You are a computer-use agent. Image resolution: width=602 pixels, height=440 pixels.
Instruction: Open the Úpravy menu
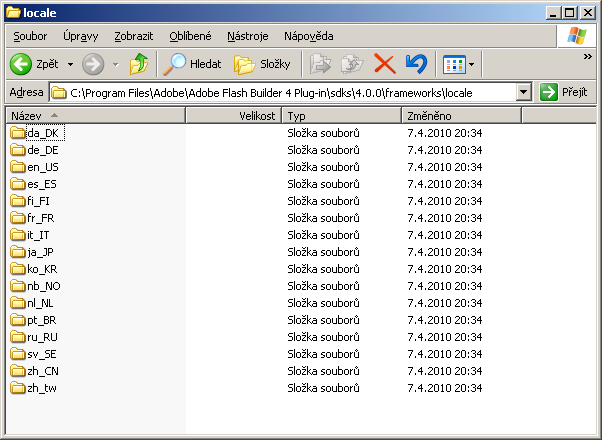81,36
